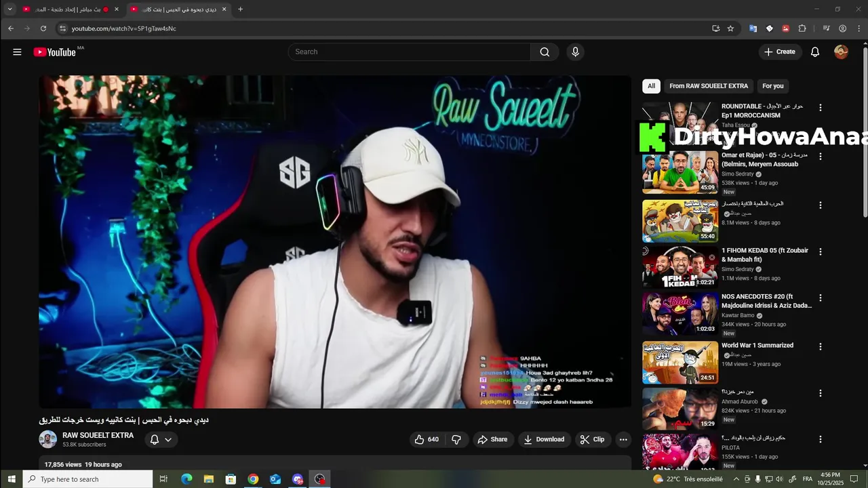Share the video
868x488 pixels.
[x=492, y=439]
